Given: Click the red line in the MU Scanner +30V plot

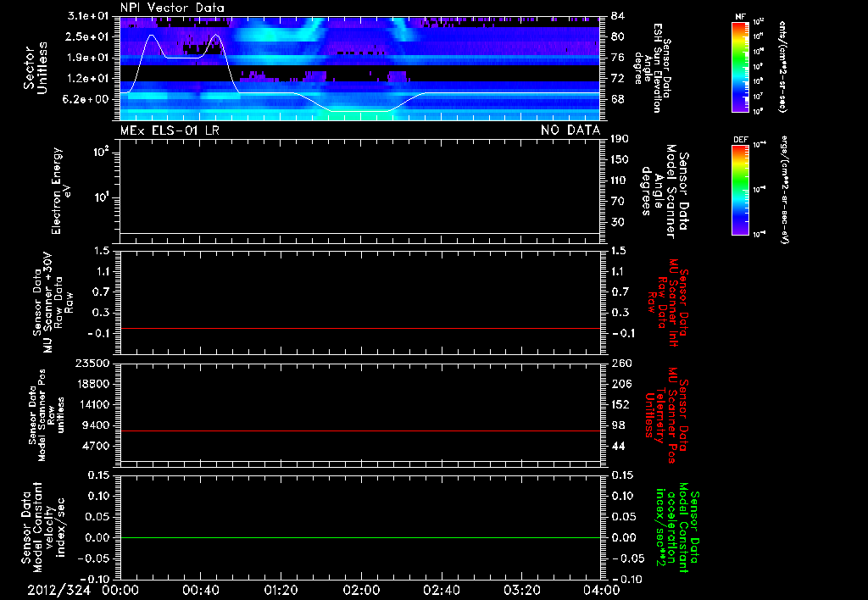Looking at the screenshot, I should 359,328.
